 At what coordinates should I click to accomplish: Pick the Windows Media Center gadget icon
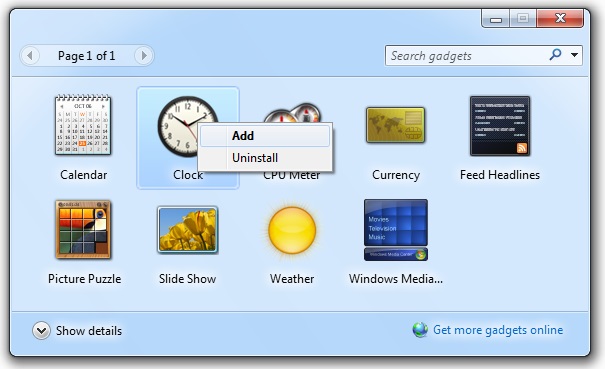(x=395, y=230)
